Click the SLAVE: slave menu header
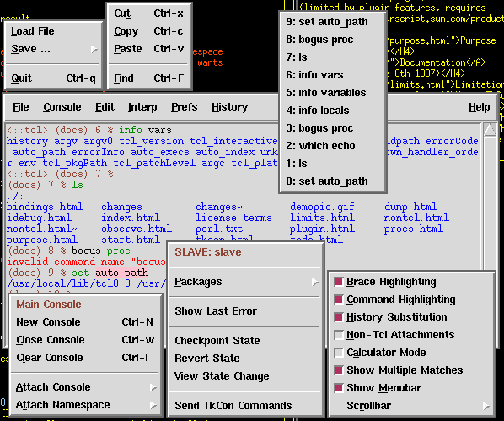This screenshot has width=504, height=421. pyautogui.click(x=208, y=252)
